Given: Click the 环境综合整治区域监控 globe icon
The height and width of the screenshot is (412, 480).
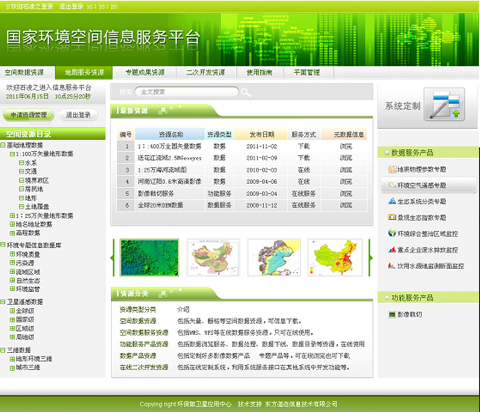Looking at the screenshot, I should [x=392, y=233].
